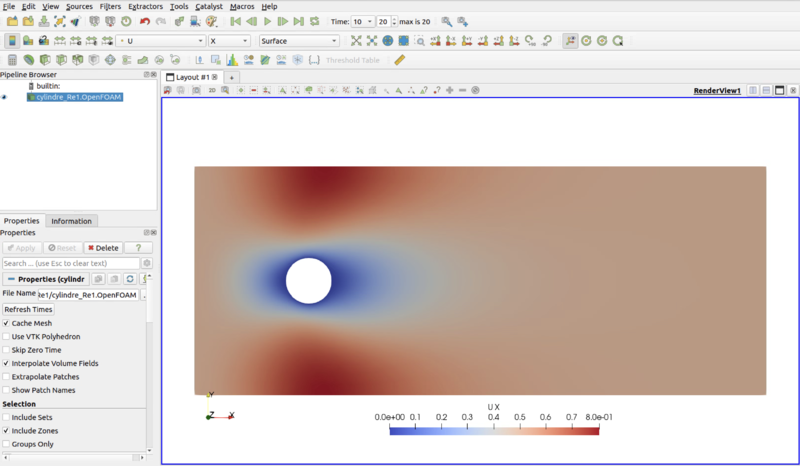Image resolution: width=800 pixels, height=466 pixels.
Task: Play the animation
Action: pyautogui.click(x=267, y=21)
